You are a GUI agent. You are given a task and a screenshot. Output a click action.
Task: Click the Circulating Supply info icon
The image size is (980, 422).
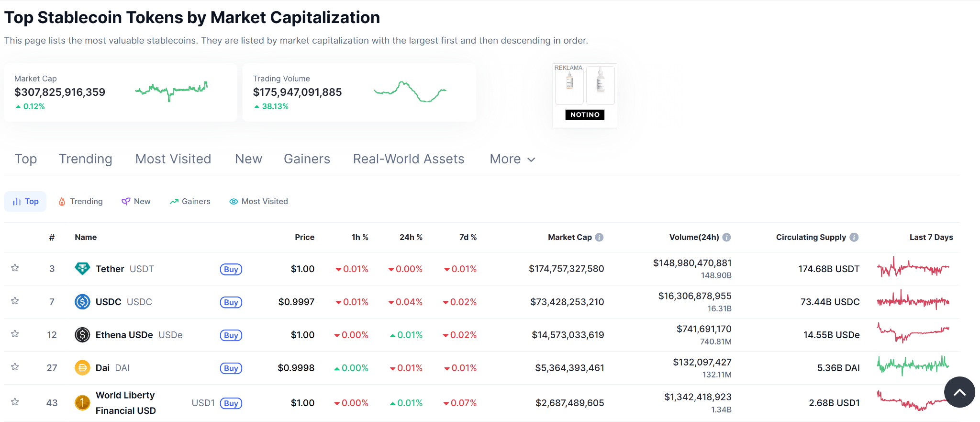tap(854, 237)
